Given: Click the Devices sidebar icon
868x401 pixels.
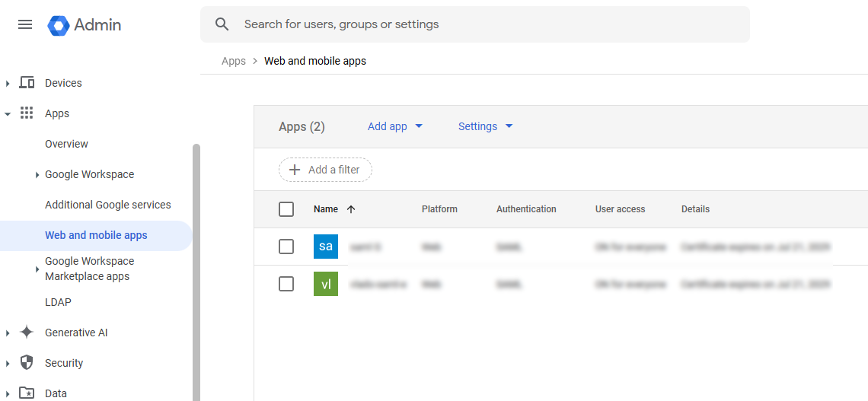Looking at the screenshot, I should pyautogui.click(x=27, y=83).
